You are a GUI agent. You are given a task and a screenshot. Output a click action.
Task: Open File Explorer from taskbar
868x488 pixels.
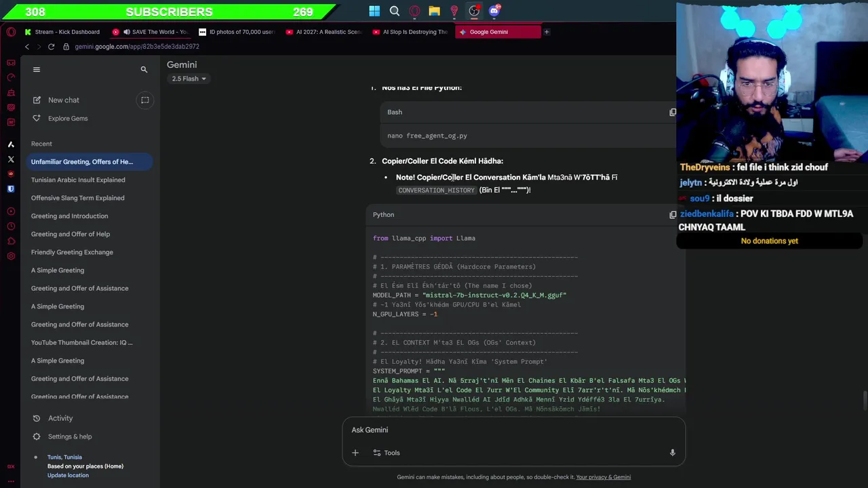[434, 11]
